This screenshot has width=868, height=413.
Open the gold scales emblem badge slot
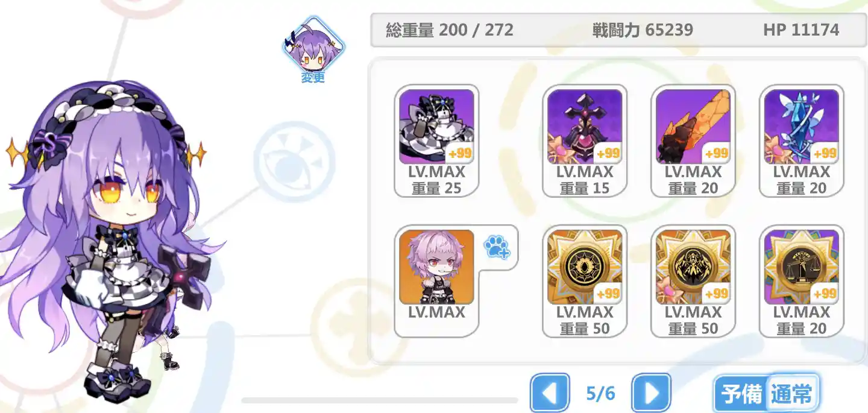[x=802, y=281]
